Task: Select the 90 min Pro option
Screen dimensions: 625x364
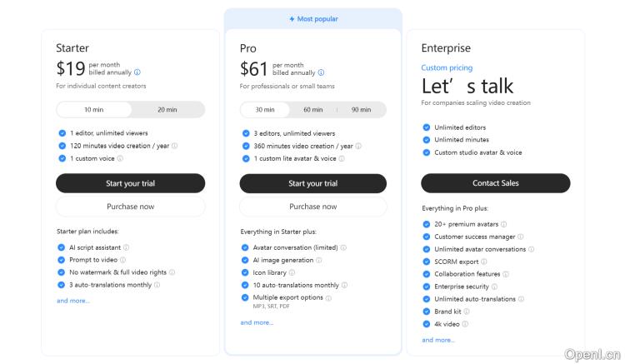Action: pos(361,110)
